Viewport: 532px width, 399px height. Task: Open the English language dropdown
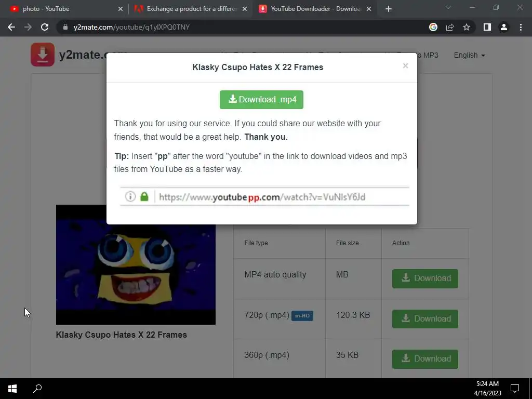pyautogui.click(x=469, y=55)
